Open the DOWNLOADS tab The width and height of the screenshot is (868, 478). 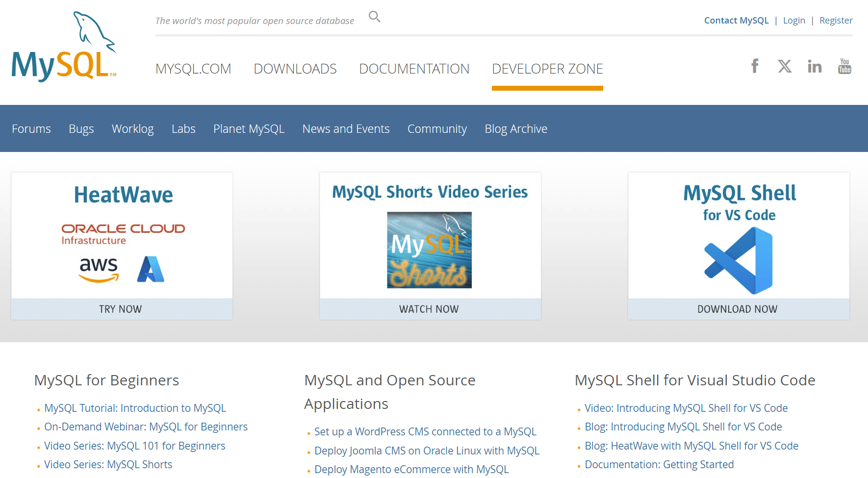295,69
